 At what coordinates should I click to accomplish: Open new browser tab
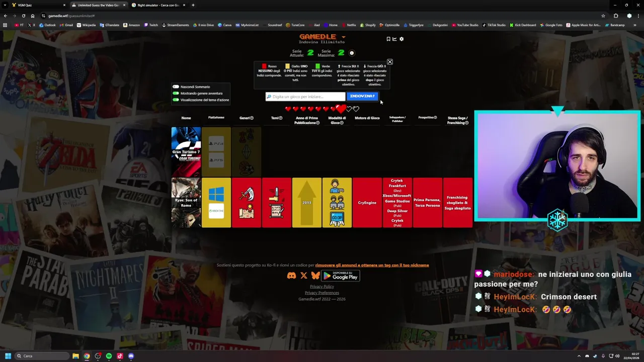193,5
